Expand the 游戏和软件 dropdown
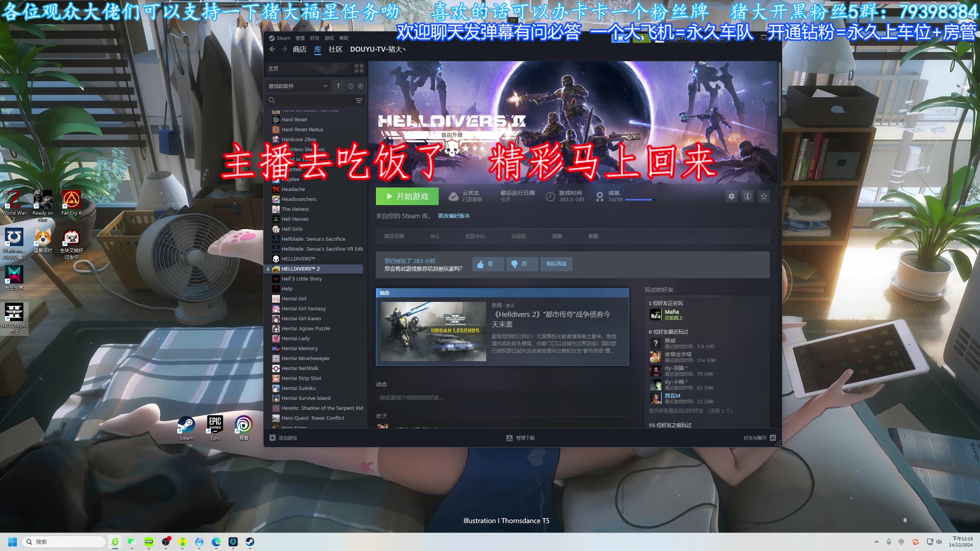This screenshot has height=551, width=980. point(298,86)
